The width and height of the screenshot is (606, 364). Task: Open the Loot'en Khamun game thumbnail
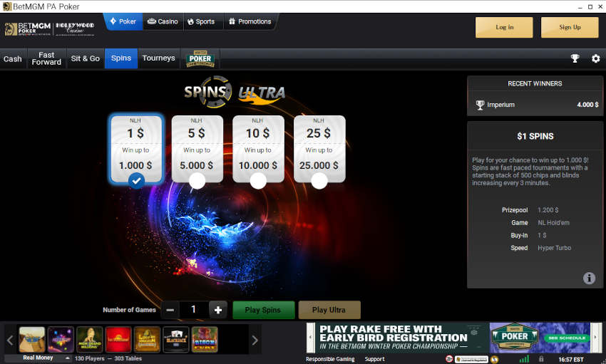click(x=148, y=339)
